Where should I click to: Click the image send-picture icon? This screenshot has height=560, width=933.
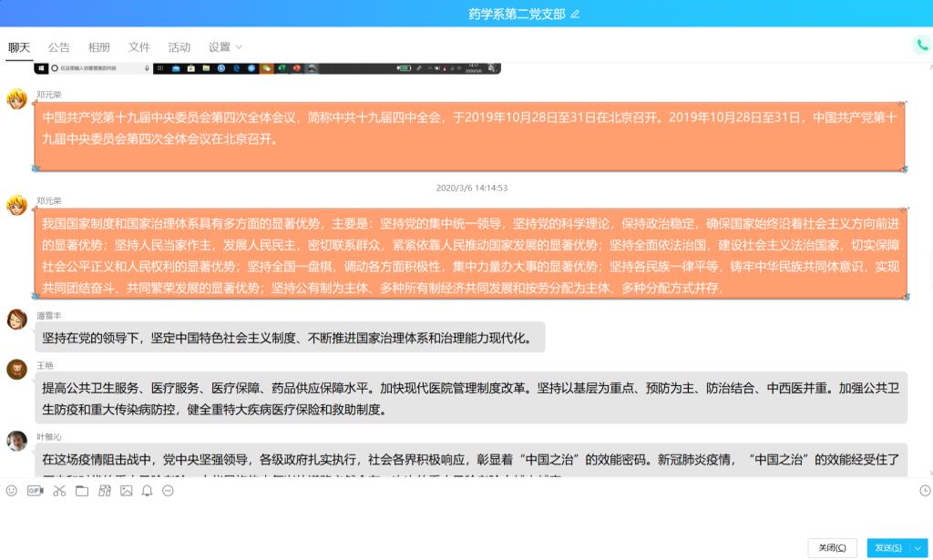(126, 491)
